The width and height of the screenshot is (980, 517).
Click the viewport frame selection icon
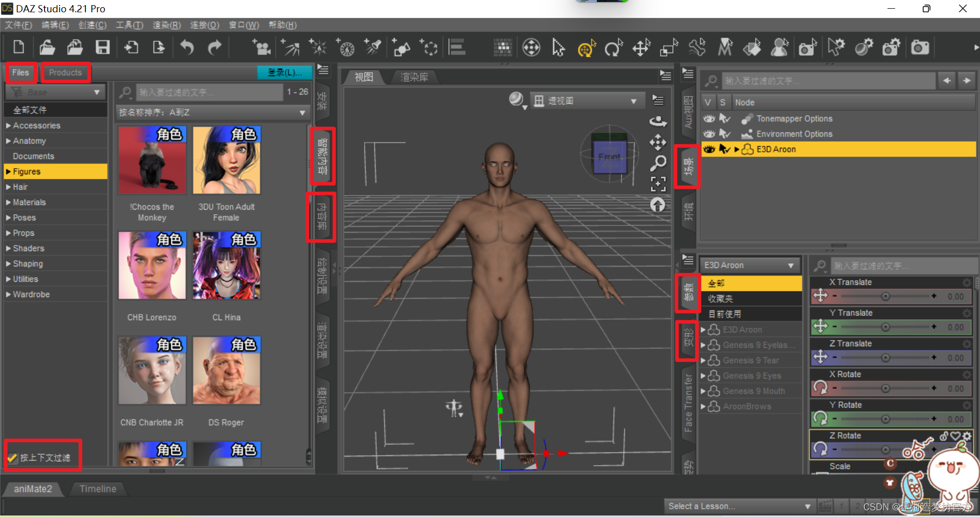pos(658,184)
